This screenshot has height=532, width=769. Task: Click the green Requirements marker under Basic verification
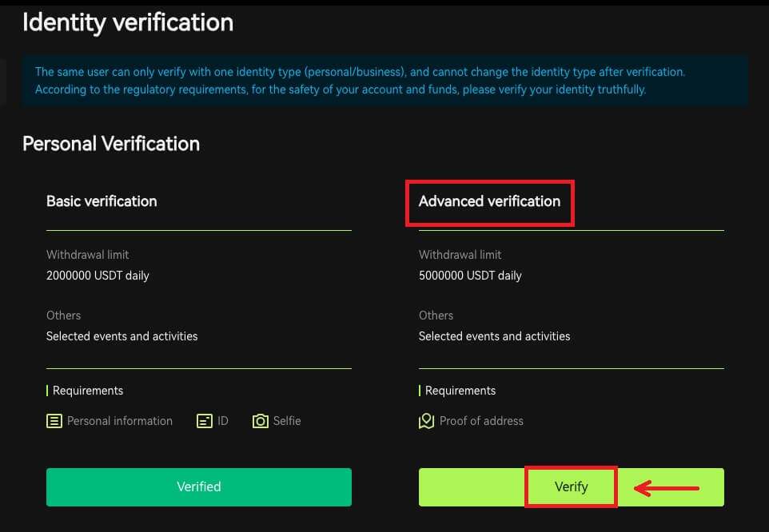tap(47, 391)
